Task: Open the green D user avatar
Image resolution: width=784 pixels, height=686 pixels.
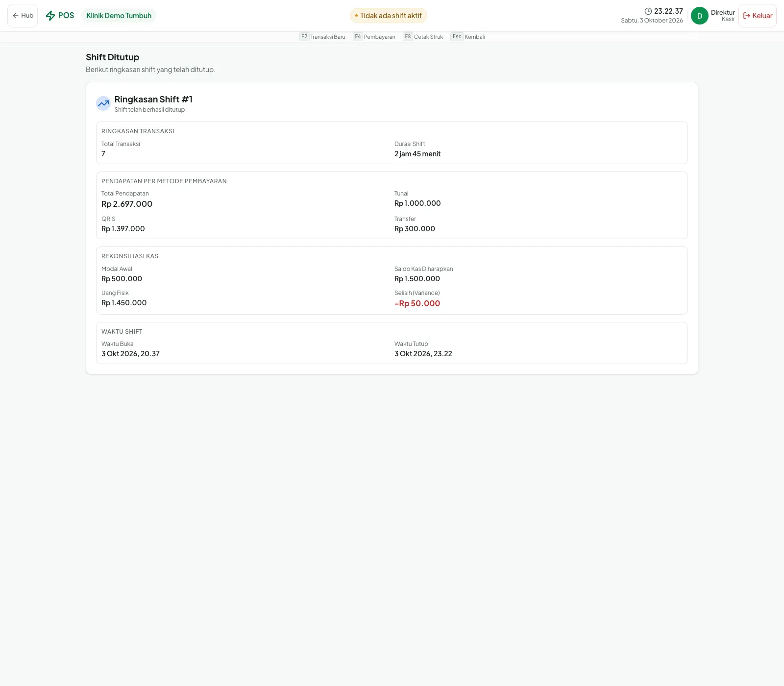Action: (x=700, y=16)
